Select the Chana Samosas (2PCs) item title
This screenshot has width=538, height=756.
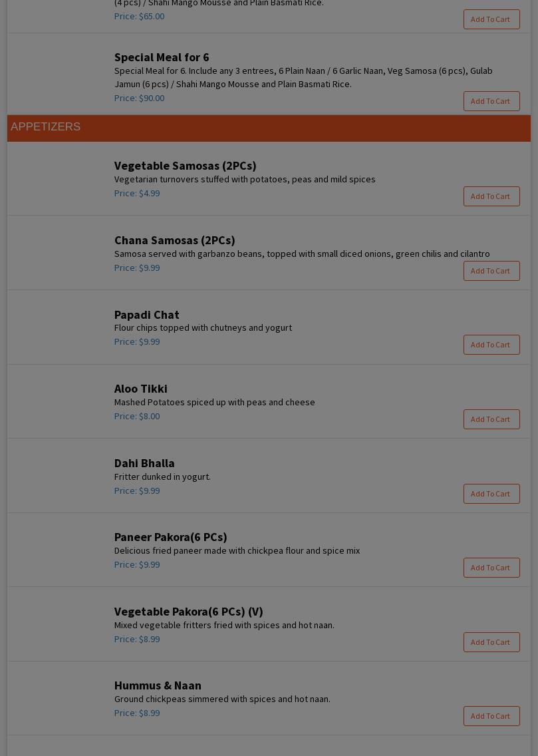click(174, 240)
